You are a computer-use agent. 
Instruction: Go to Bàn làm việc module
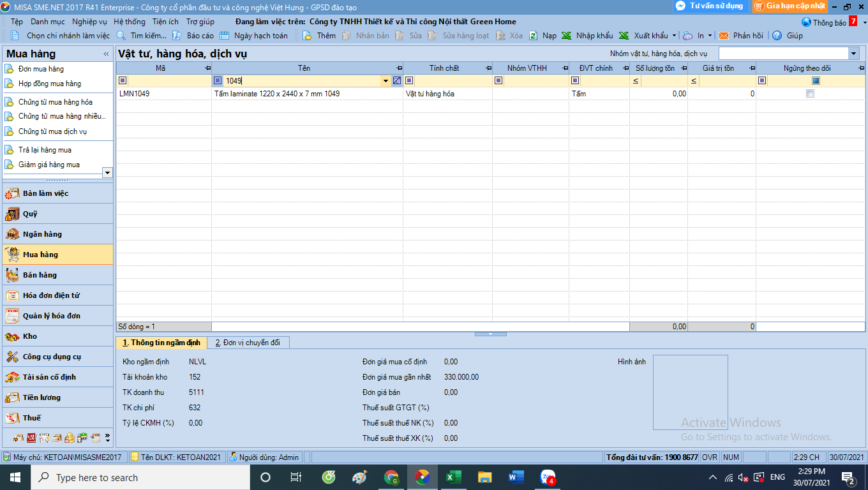click(57, 193)
